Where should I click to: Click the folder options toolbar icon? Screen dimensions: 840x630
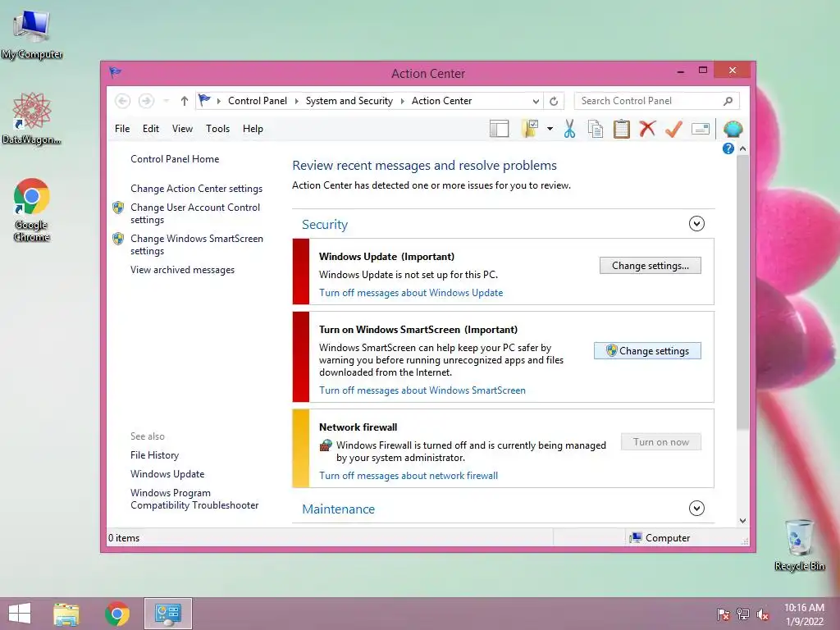530,129
